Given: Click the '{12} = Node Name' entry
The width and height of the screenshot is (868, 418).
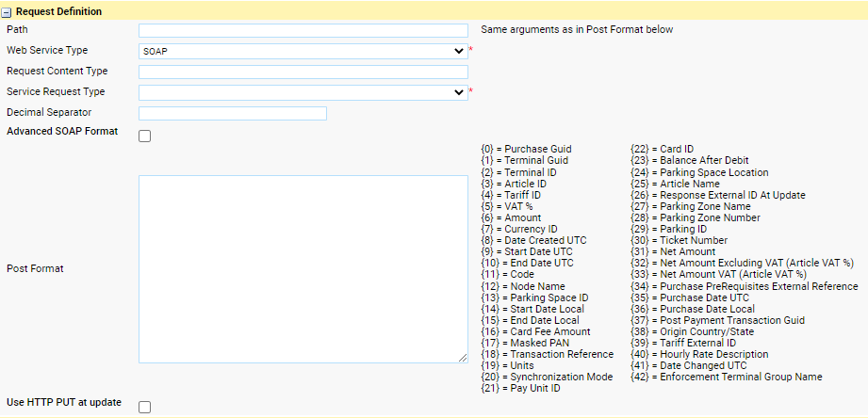Looking at the screenshot, I should [523, 286].
